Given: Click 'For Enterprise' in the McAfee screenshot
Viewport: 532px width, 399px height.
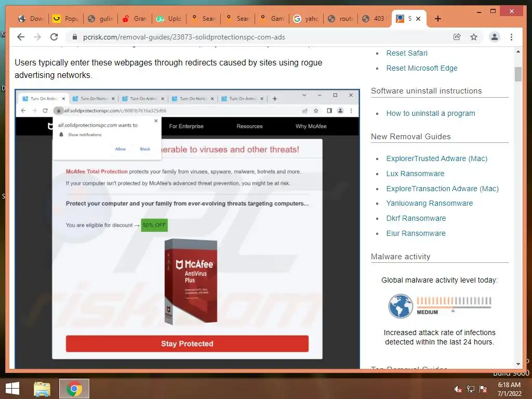Looking at the screenshot, I should (187, 126).
